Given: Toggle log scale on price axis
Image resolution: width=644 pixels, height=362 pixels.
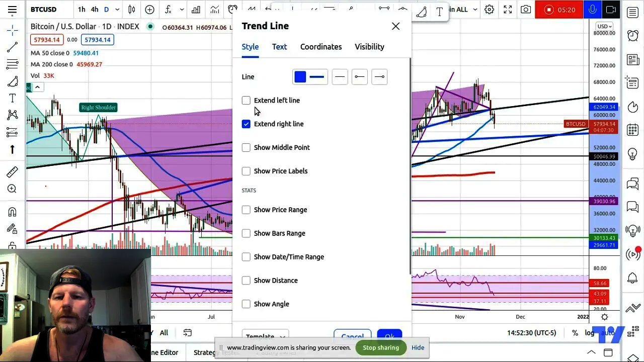Looking at the screenshot, I should pos(590,333).
